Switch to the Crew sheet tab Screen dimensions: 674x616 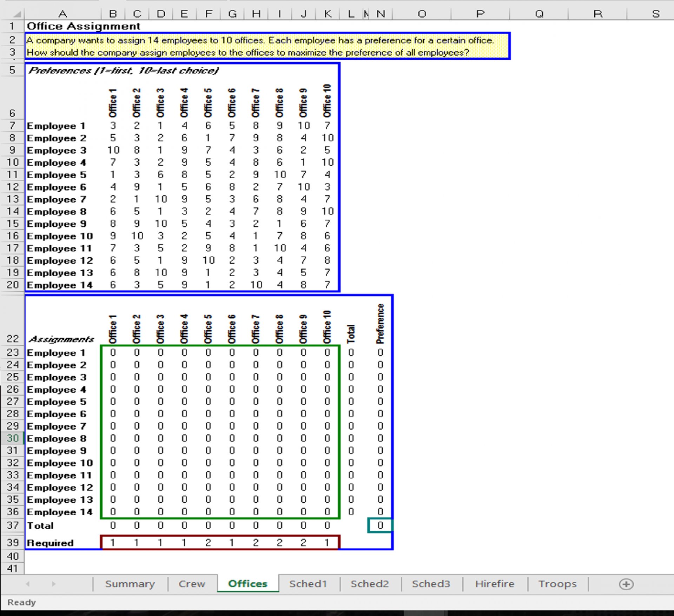pyautogui.click(x=192, y=584)
